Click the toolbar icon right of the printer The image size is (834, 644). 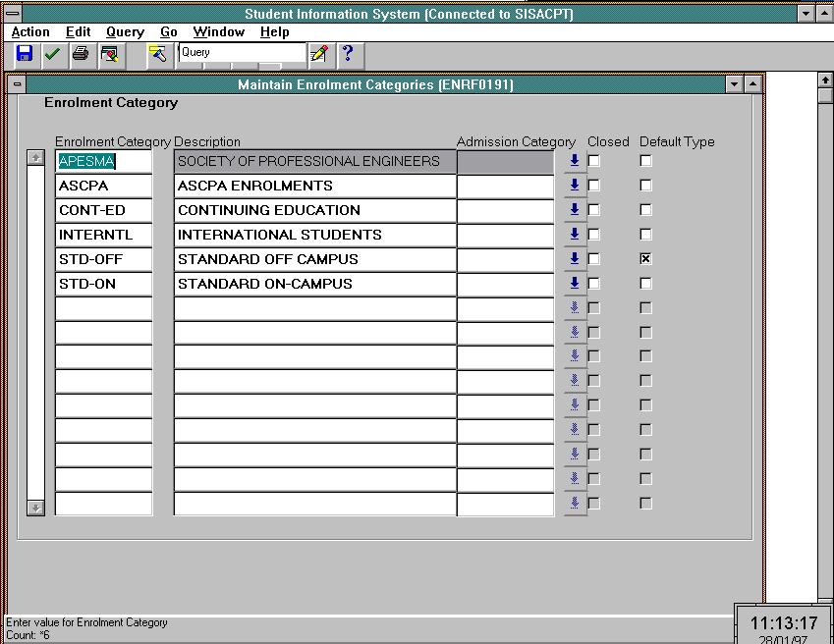[109, 54]
